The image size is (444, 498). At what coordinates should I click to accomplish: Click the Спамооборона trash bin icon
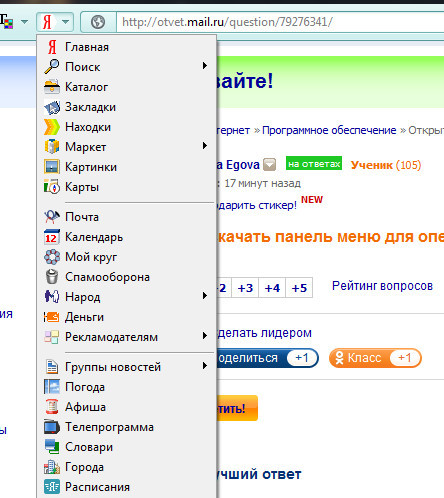coord(52,277)
